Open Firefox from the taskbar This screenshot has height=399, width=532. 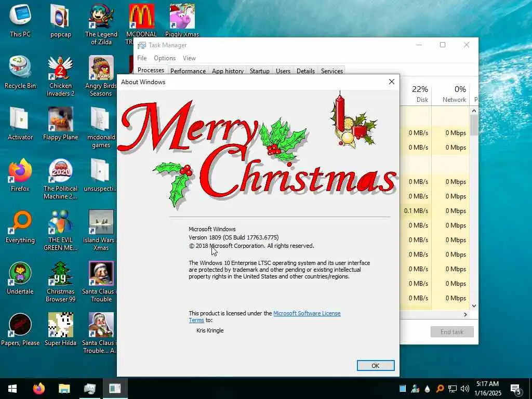point(38,388)
